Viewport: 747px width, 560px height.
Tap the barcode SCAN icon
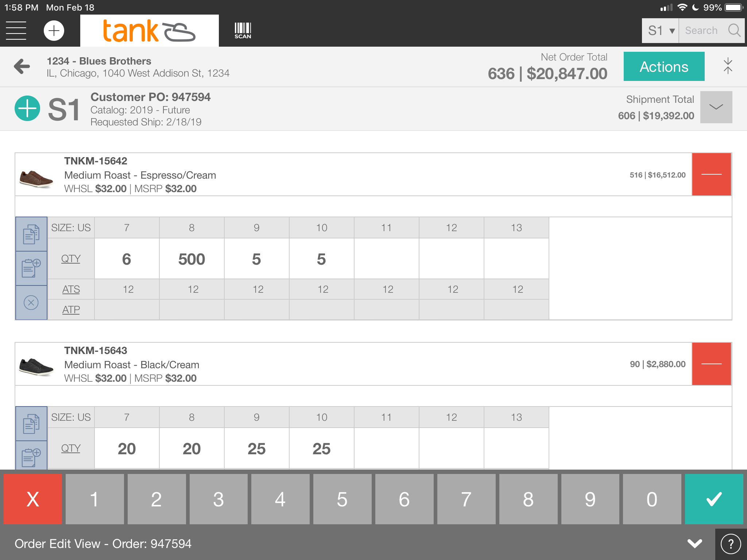243,31
